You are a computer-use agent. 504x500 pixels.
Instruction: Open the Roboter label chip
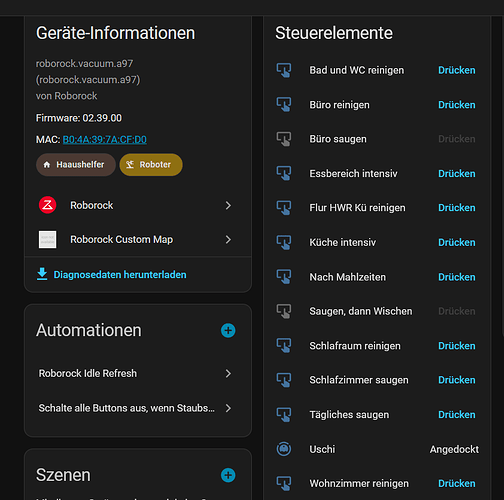tap(151, 165)
